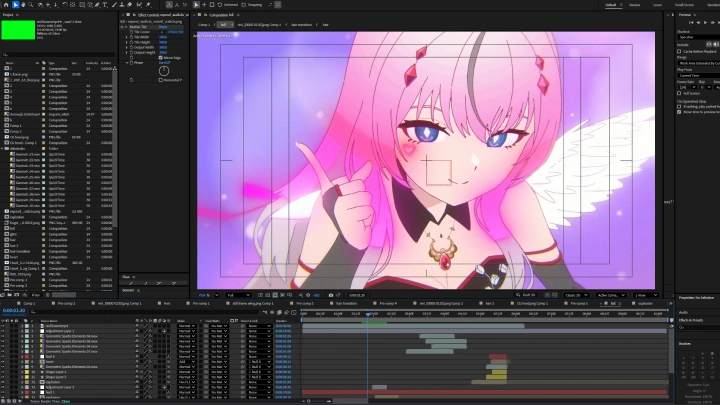Open the Add blending mode dropdown
Image resolution: width=720 pixels, height=405 pixels.
pyautogui.click(x=186, y=362)
